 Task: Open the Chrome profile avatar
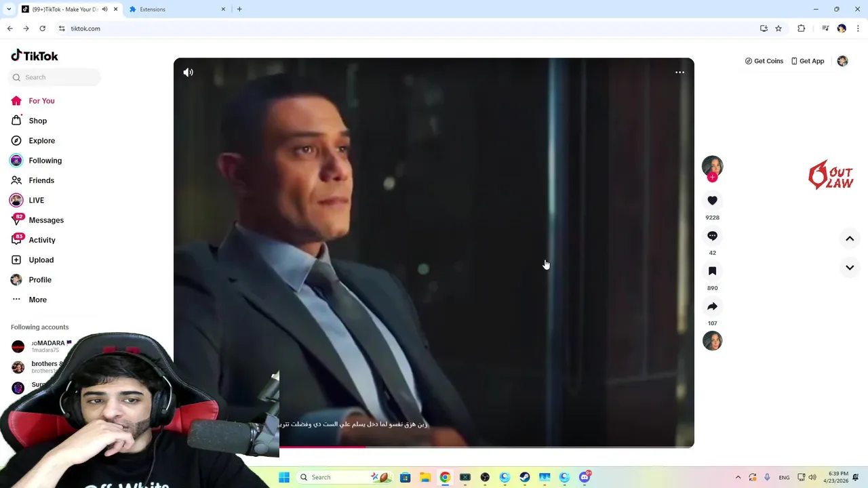coord(842,28)
